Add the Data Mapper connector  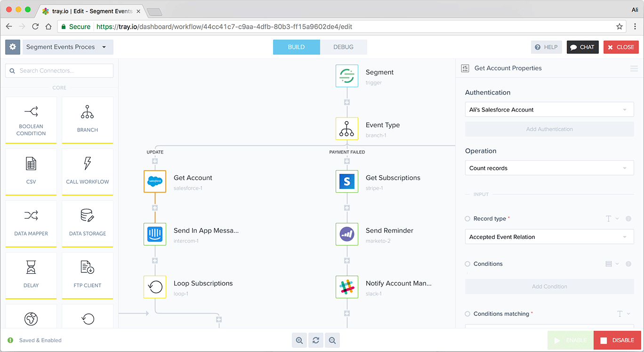click(31, 224)
